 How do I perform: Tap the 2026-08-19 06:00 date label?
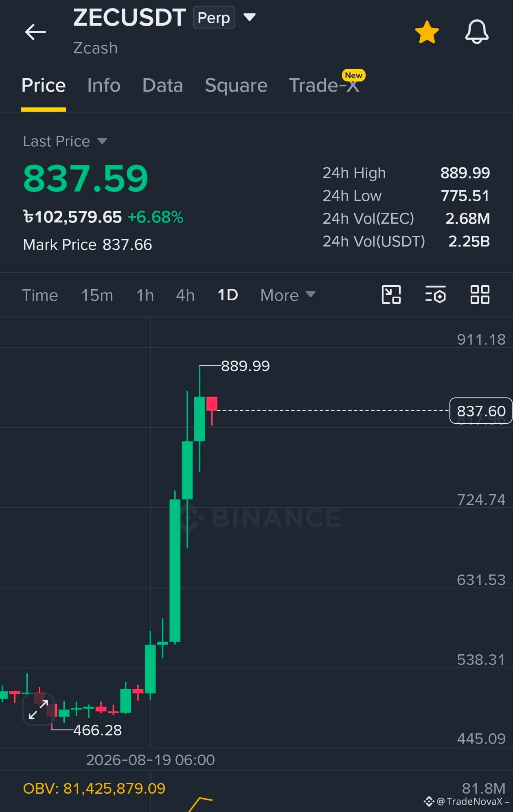[150, 760]
